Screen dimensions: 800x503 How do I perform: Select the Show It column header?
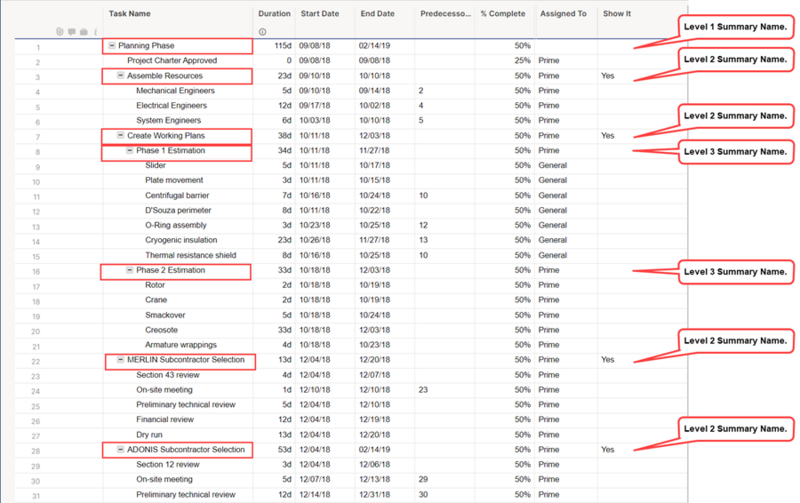coord(617,14)
